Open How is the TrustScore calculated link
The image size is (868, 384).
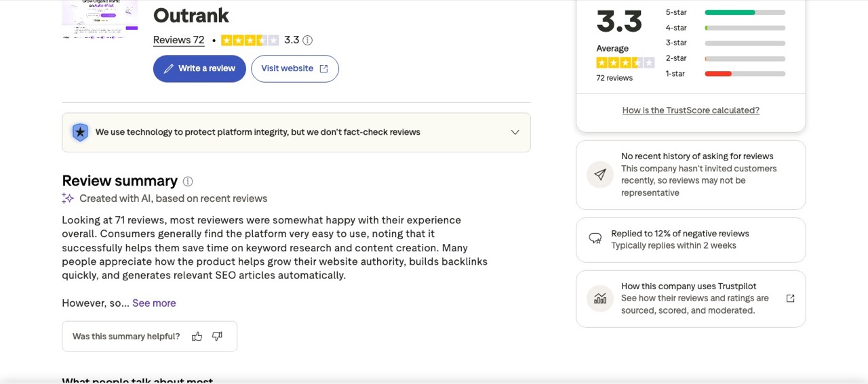[x=691, y=110]
